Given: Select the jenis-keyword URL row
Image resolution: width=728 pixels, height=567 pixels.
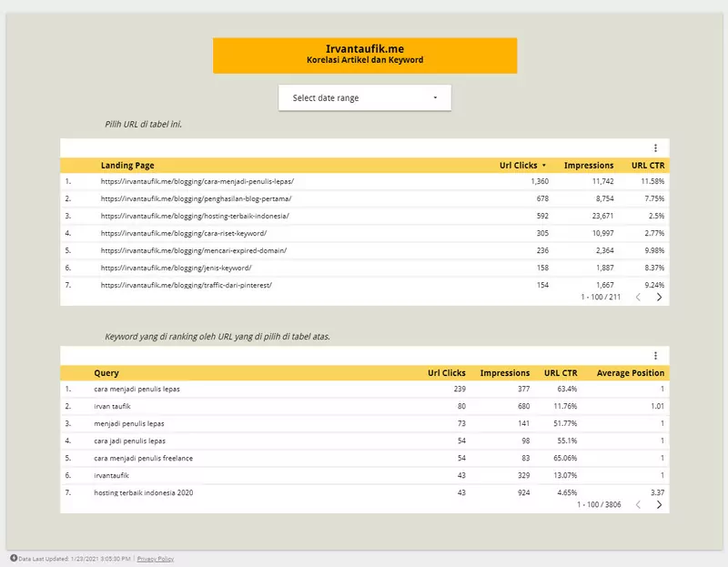Looking at the screenshot, I should [x=365, y=268].
